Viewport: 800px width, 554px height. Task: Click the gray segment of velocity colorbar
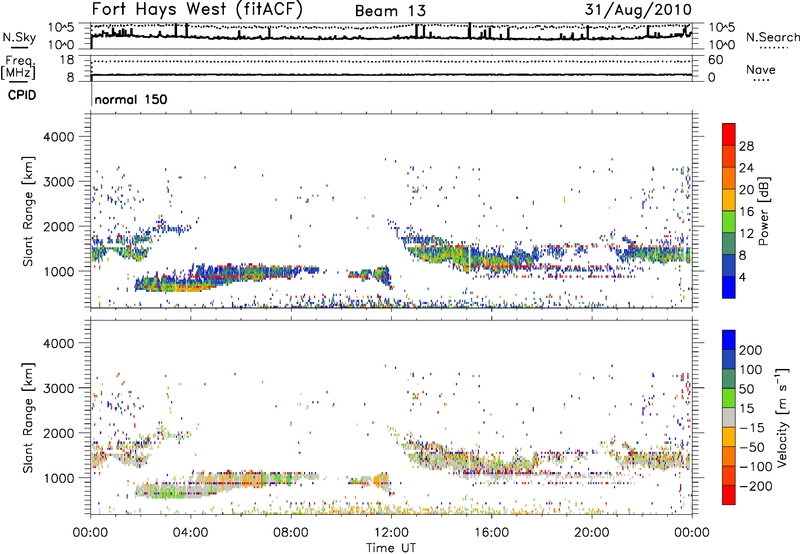[729, 417]
